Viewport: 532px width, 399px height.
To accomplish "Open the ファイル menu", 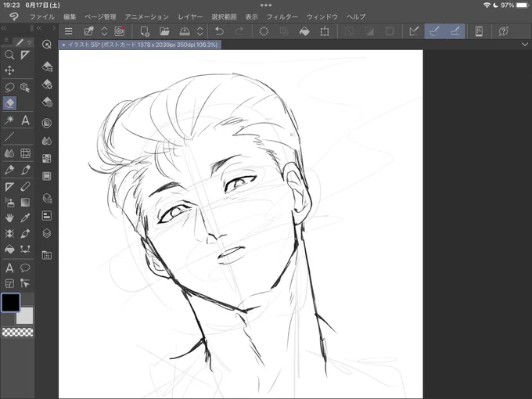I will pos(42,17).
